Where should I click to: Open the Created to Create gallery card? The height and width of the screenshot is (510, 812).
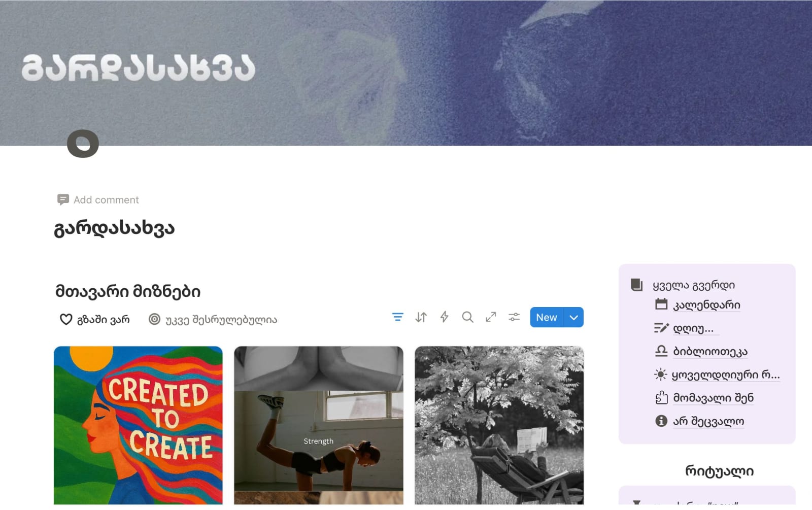coord(138,425)
